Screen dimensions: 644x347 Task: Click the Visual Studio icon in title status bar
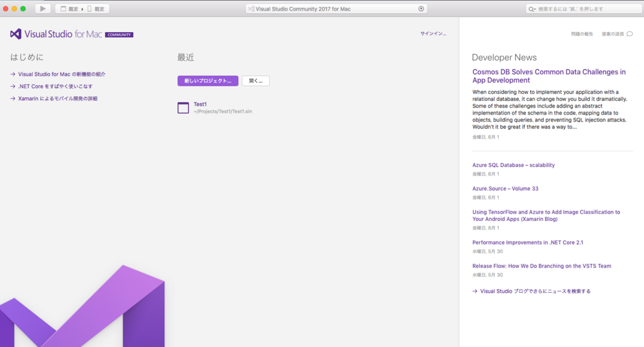(x=251, y=9)
